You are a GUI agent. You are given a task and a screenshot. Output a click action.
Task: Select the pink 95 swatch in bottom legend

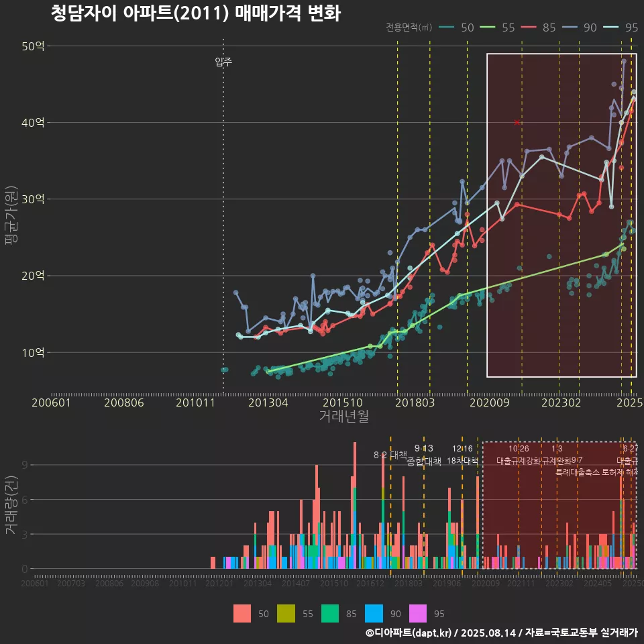coord(418,614)
